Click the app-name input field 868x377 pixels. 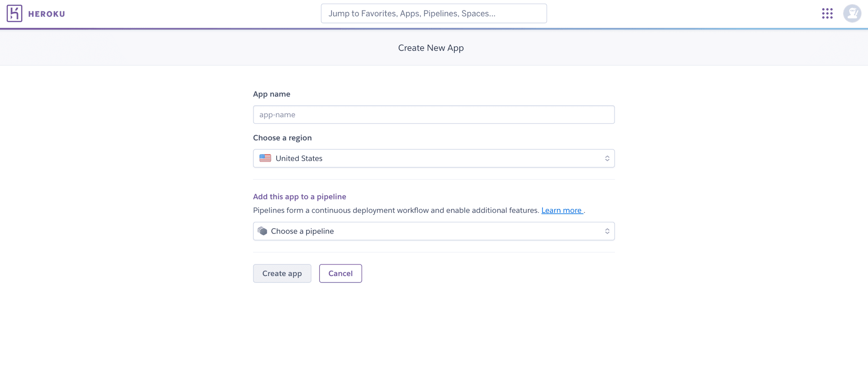(434, 114)
